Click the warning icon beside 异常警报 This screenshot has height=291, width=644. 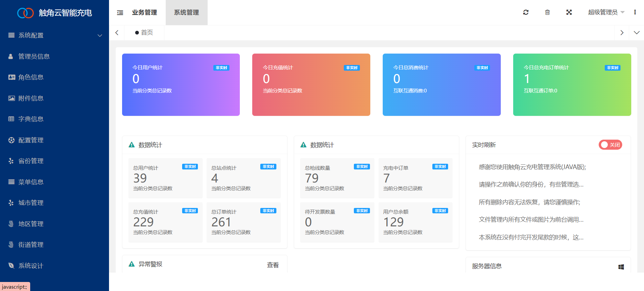click(x=132, y=264)
